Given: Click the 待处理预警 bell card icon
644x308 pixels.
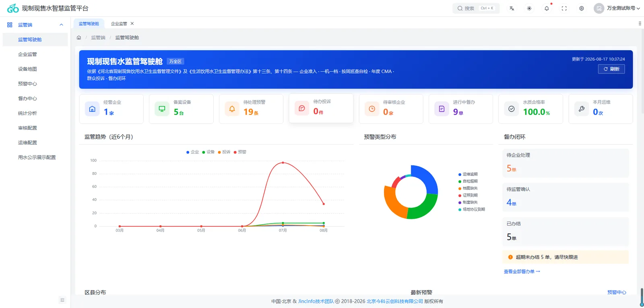Looking at the screenshot, I should click(x=232, y=109).
